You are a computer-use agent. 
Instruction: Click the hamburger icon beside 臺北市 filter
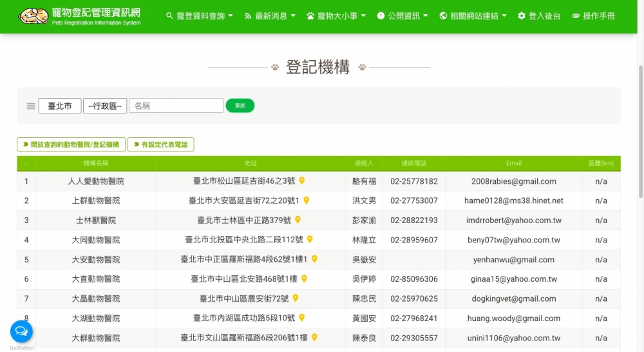coord(31,106)
